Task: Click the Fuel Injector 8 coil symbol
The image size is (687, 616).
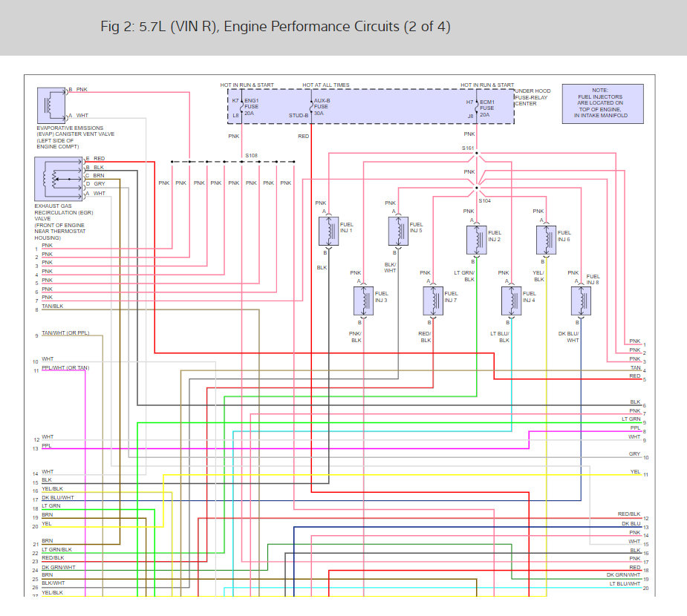Action: (581, 301)
